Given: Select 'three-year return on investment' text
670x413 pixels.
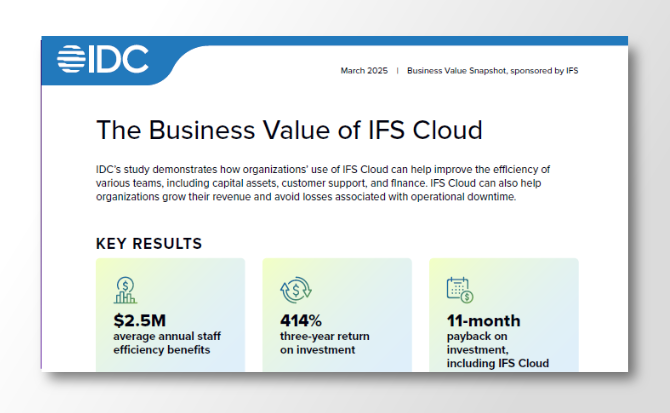Looking at the screenshot, I should point(318,344).
